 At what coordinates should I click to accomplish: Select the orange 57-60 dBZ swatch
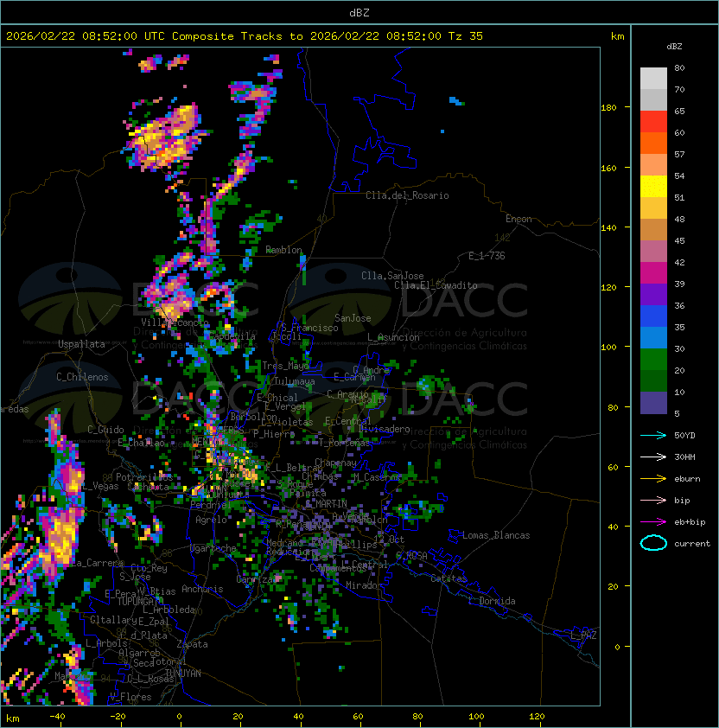click(653, 144)
